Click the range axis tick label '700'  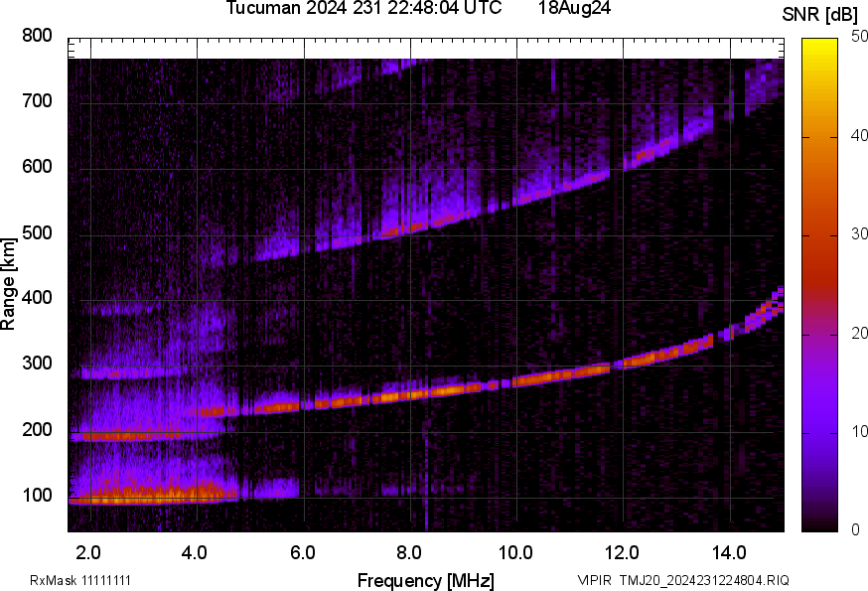[37, 101]
